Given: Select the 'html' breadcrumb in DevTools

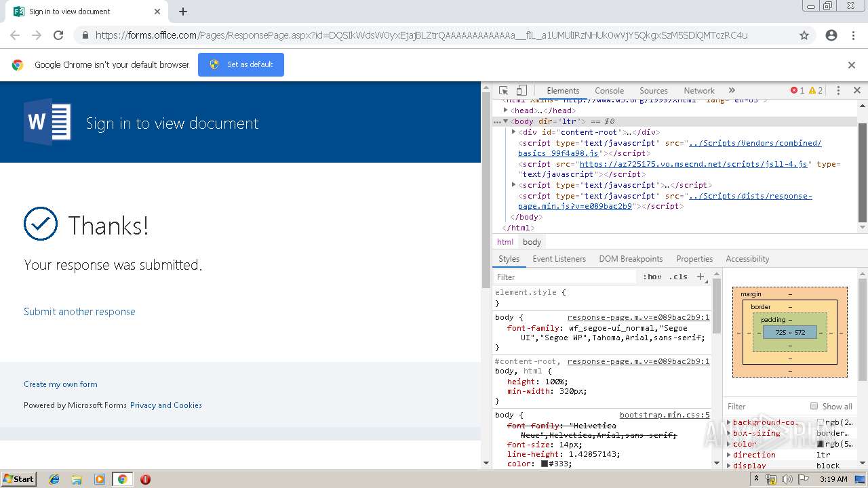Looking at the screenshot, I should click(x=505, y=242).
